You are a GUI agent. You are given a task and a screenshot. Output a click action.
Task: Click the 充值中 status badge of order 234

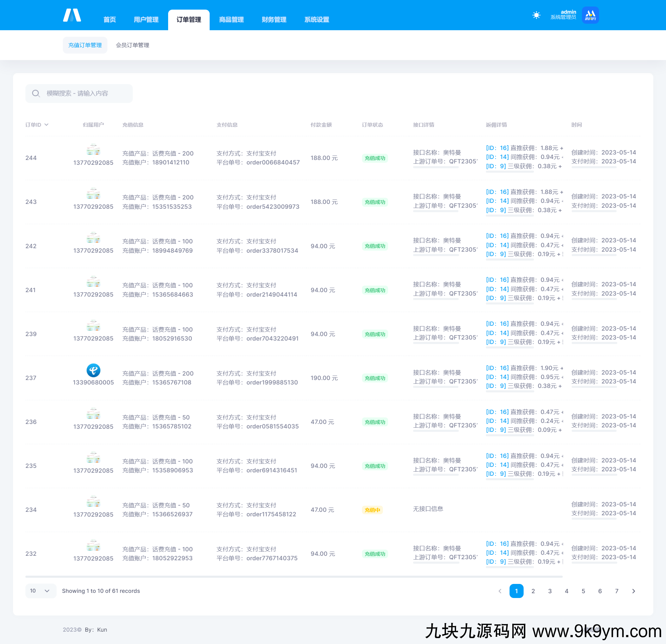tap(372, 510)
